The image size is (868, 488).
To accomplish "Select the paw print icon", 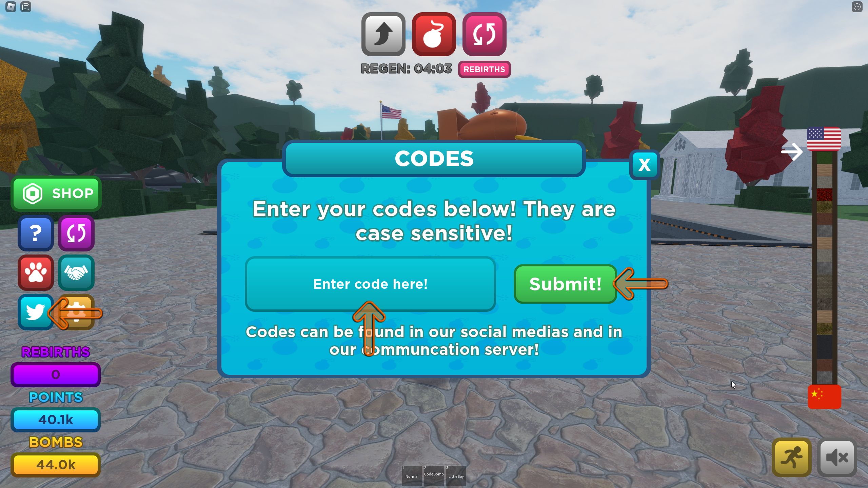I will [x=36, y=272].
